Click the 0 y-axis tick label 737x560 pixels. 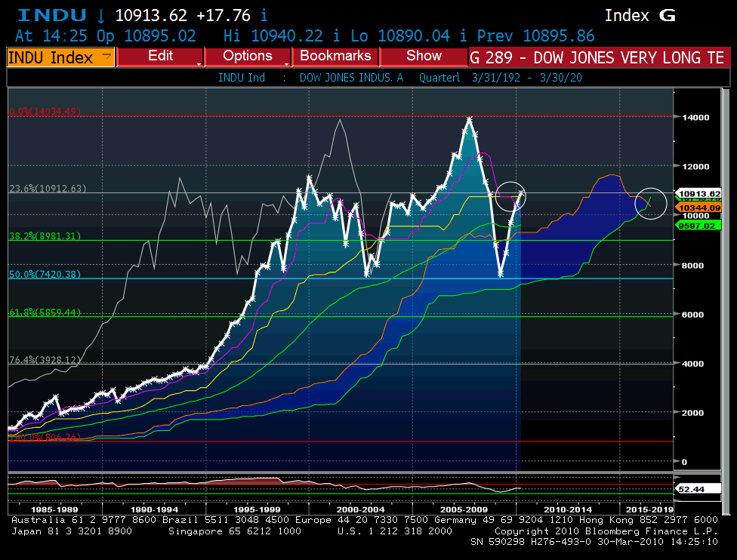(x=684, y=462)
